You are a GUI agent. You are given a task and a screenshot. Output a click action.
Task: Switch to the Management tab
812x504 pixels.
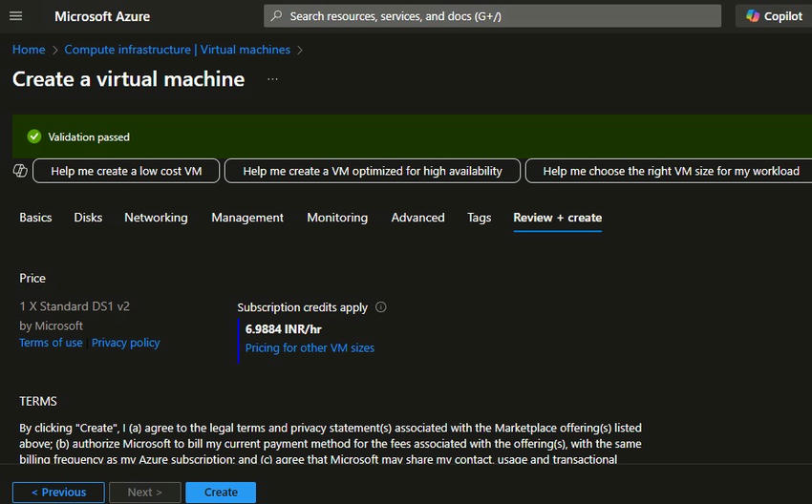[x=247, y=218]
